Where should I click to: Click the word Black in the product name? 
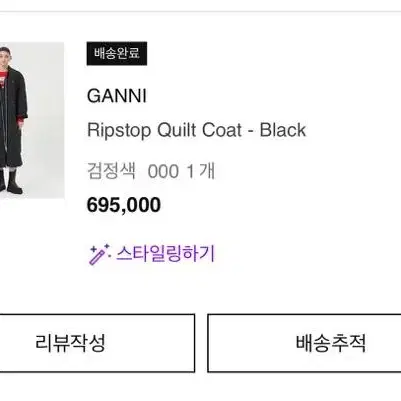coord(283,130)
